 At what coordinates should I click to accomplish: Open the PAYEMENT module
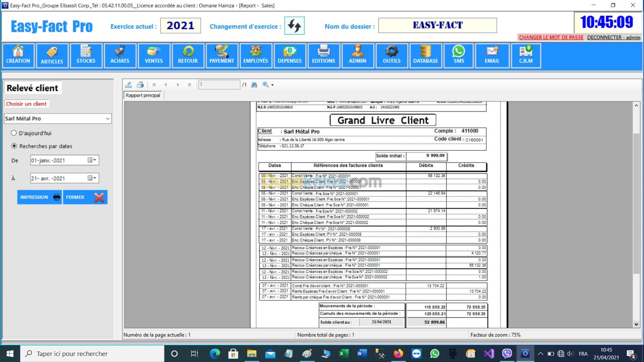pos(221,56)
